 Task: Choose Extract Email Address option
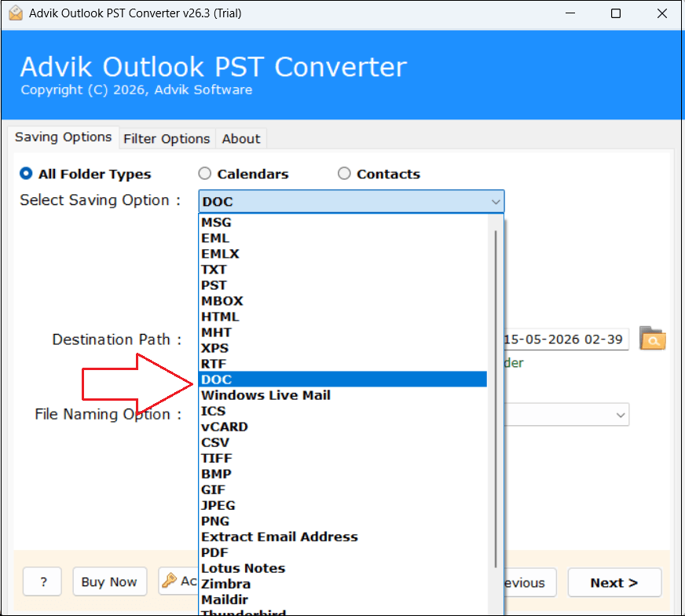343,537
